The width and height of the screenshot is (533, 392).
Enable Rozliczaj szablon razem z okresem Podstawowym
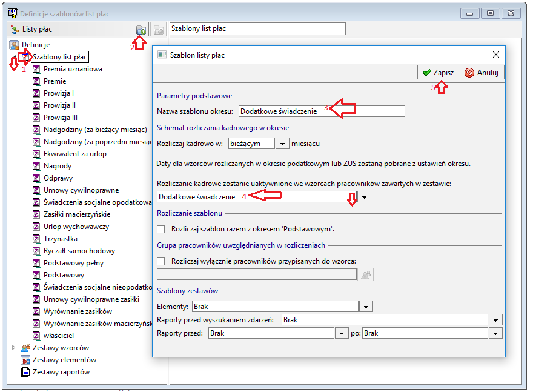pyautogui.click(x=161, y=229)
